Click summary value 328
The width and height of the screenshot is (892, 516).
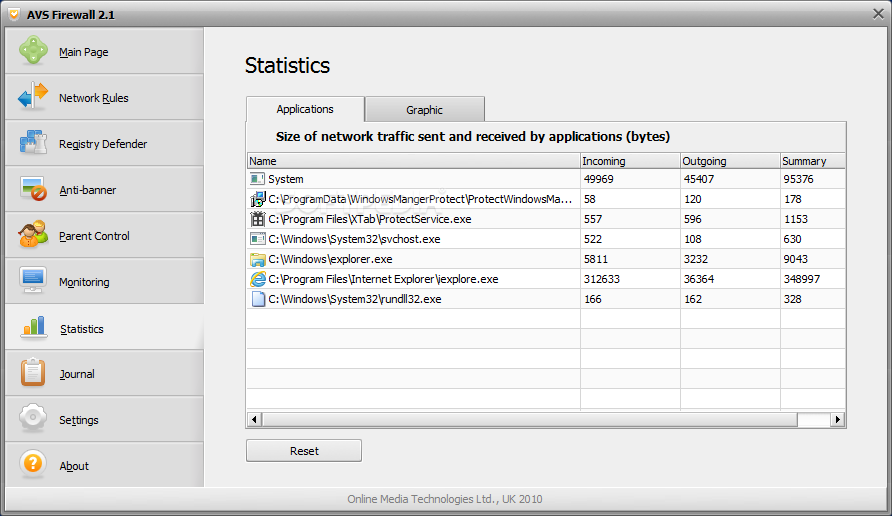(x=792, y=299)
